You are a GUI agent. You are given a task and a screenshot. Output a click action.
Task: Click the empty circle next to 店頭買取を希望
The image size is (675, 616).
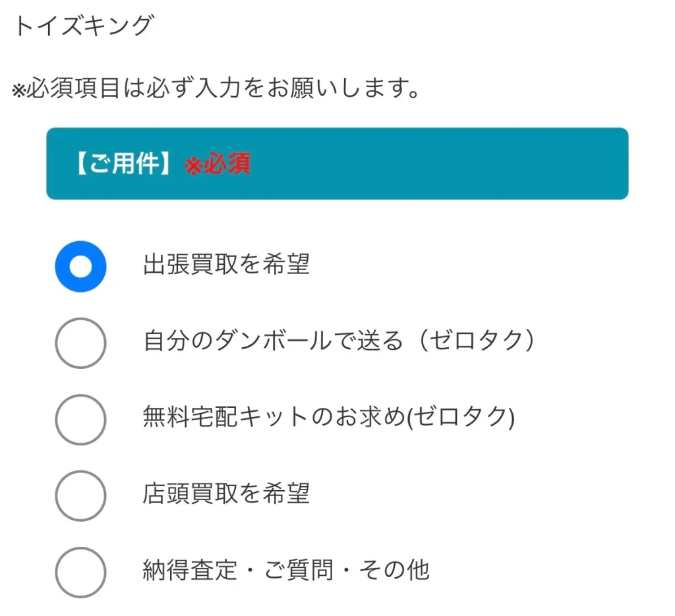pos(80,497)
